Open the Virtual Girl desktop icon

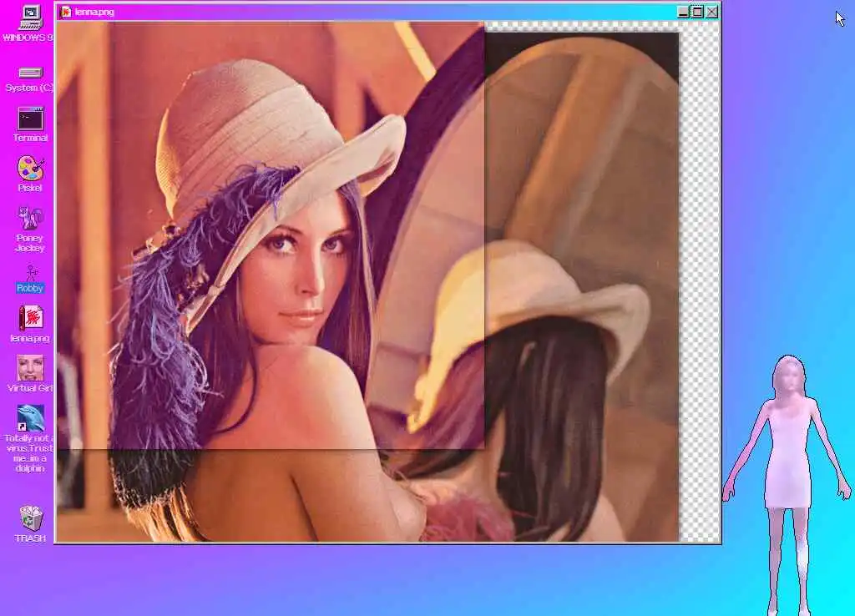pyautogui.click(x=31, y=368)
